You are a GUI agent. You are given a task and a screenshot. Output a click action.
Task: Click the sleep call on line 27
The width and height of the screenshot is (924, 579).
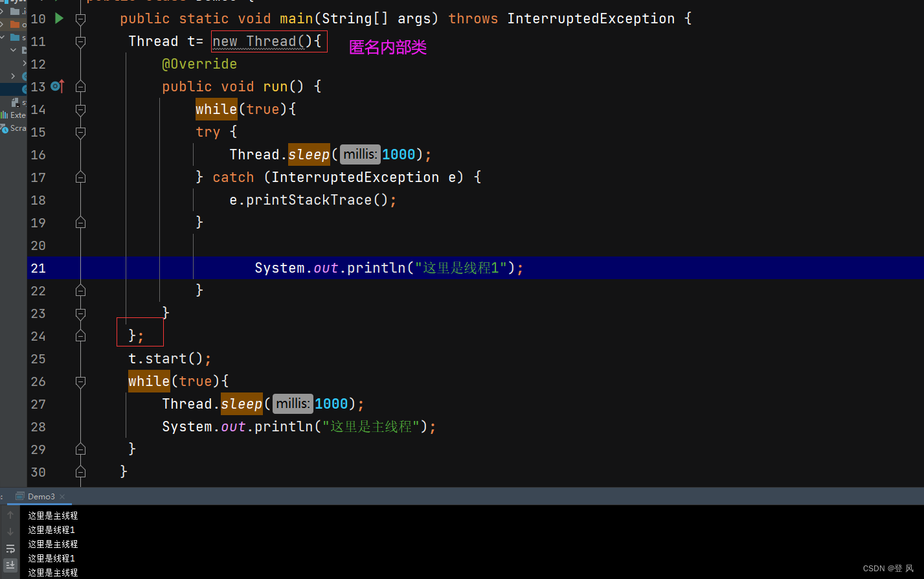point(242,404)
